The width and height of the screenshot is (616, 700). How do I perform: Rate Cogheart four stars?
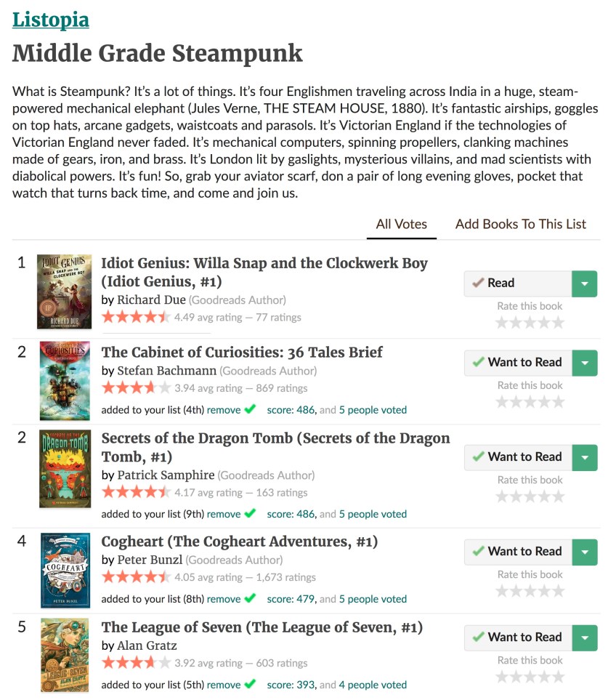544,590
